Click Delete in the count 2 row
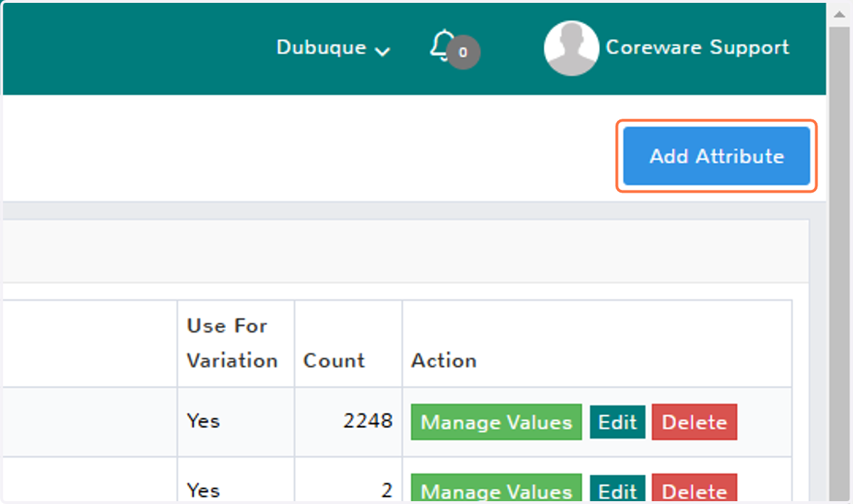Image resolution: width=853 pixels, height=504 pixels. (x=694, y=489)
